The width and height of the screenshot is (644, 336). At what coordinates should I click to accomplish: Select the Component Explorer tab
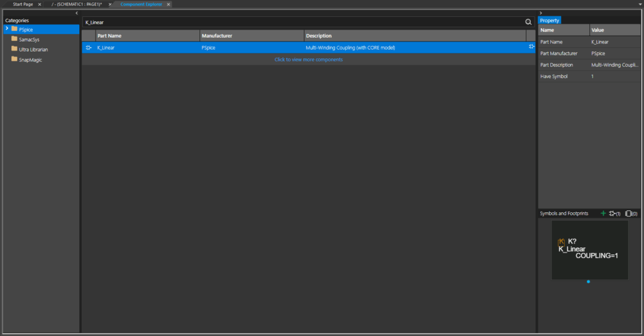141,4
